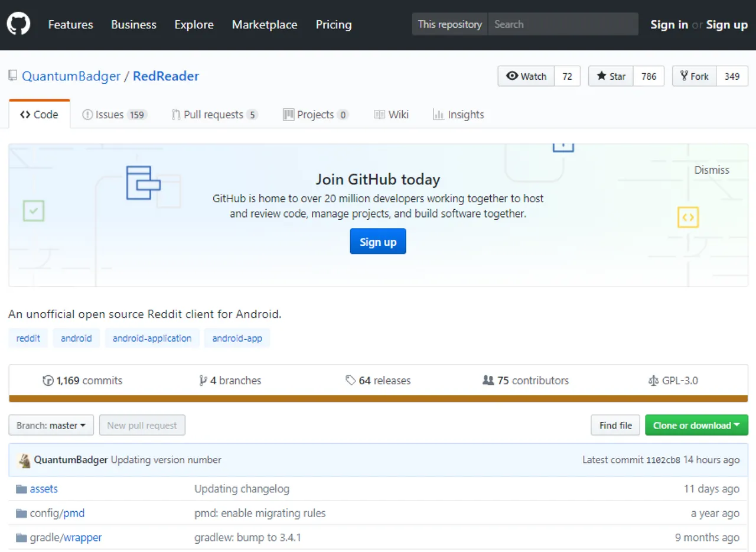Click the folder icon next to gradle/wrapper
This screenshot has width=756, height=552.
point(22,538)
